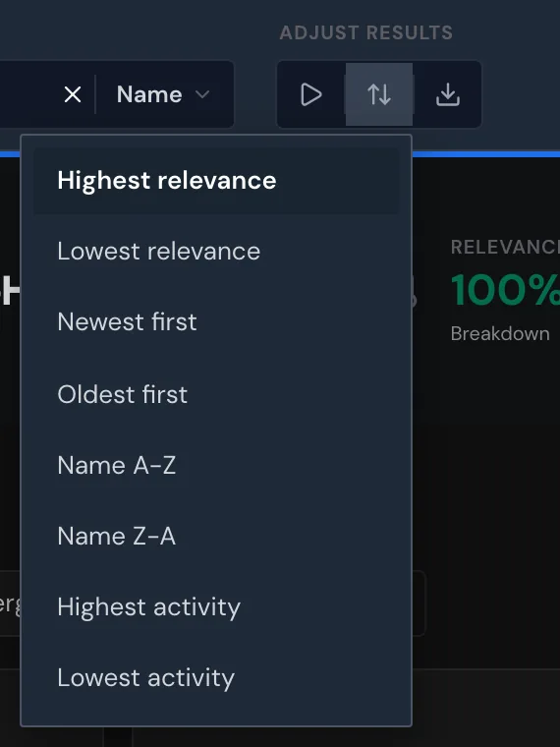Toggle the sort order arrows button
Screen dimensions: 560x747
pos(379,94)
